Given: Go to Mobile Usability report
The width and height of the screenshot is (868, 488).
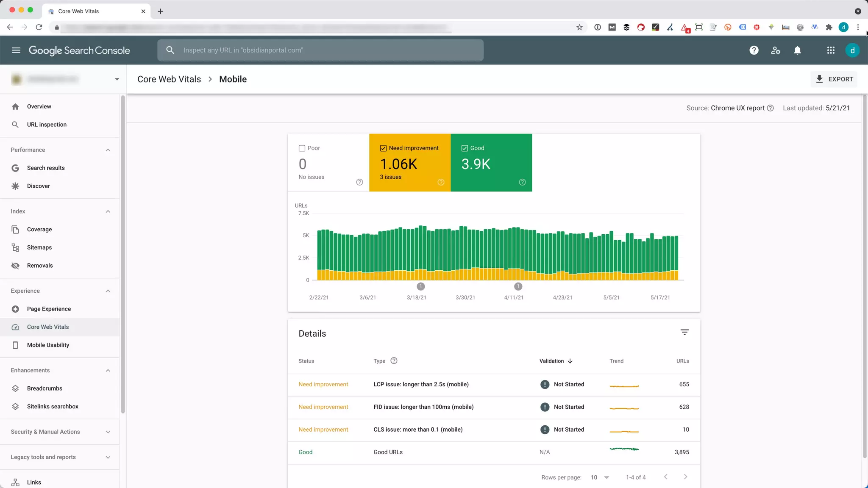Looking at the screenshot, I should (48, 345).
